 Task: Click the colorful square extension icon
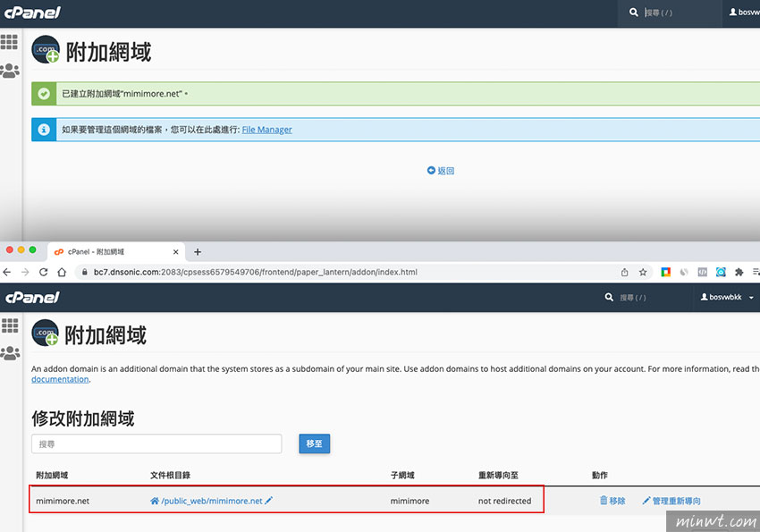[x=666, y=273]
